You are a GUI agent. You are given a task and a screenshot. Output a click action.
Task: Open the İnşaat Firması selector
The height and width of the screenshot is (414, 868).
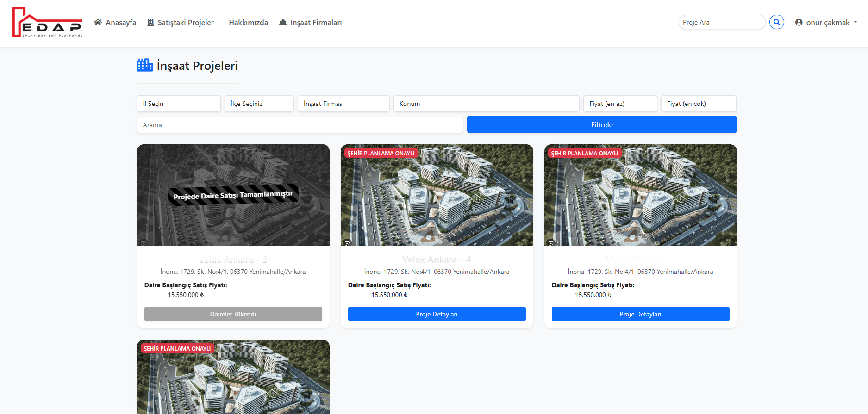click(x=343, y=104)
